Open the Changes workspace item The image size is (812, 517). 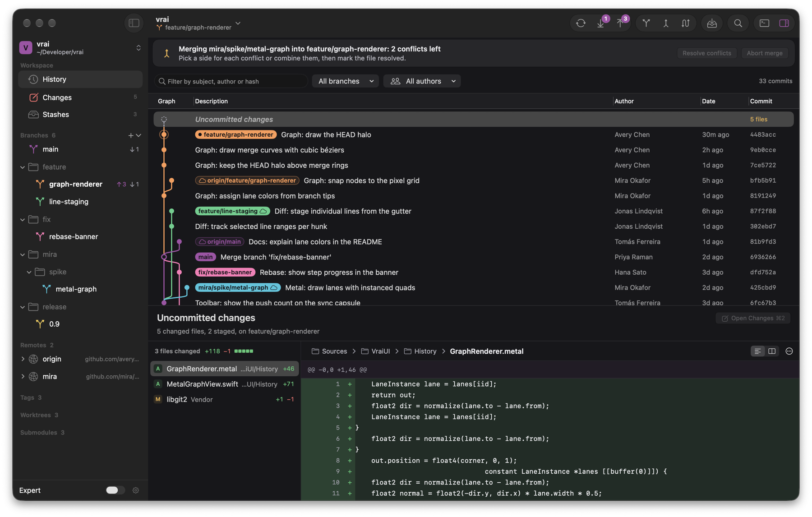tap(80, 97)
